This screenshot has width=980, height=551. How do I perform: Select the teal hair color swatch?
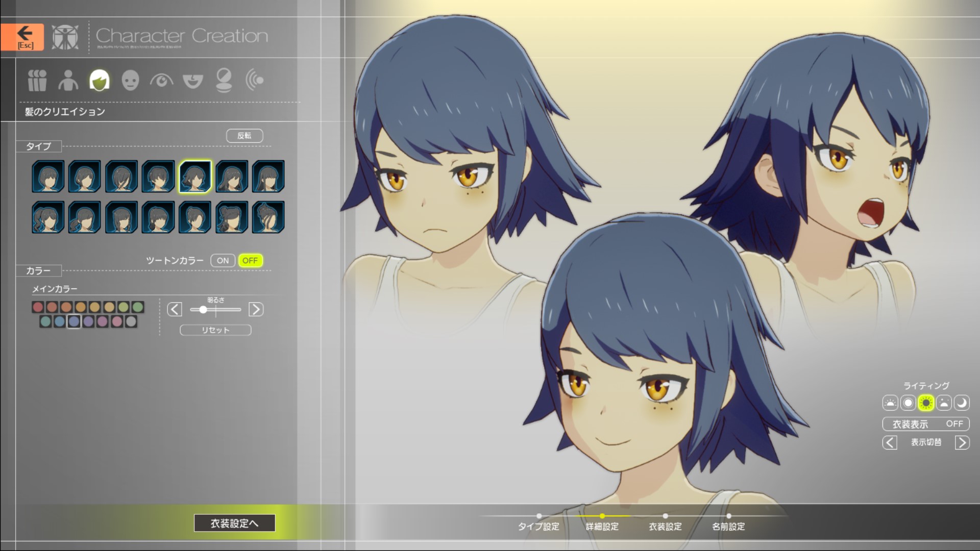pyautogui.click(x=45, y=321)
